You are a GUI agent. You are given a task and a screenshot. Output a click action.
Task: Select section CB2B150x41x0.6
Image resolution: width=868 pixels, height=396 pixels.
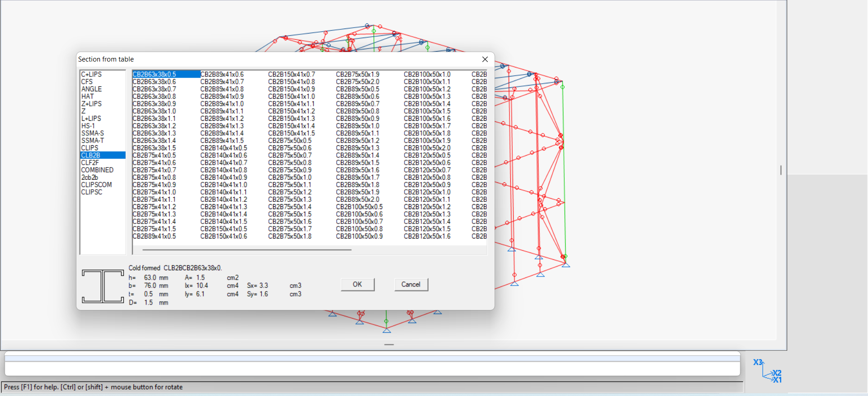tap(224, 236)
